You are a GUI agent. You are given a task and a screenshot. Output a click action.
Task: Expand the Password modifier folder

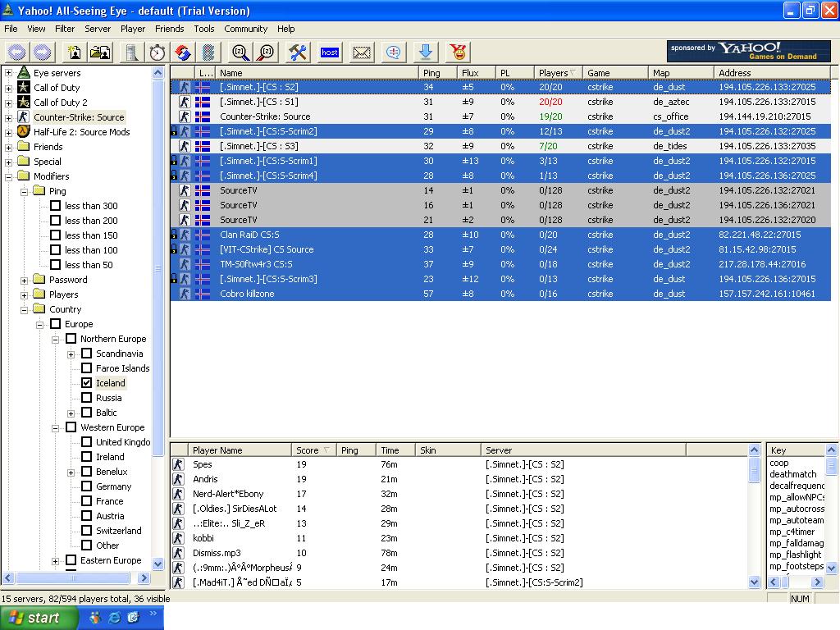tap(24, 281)
